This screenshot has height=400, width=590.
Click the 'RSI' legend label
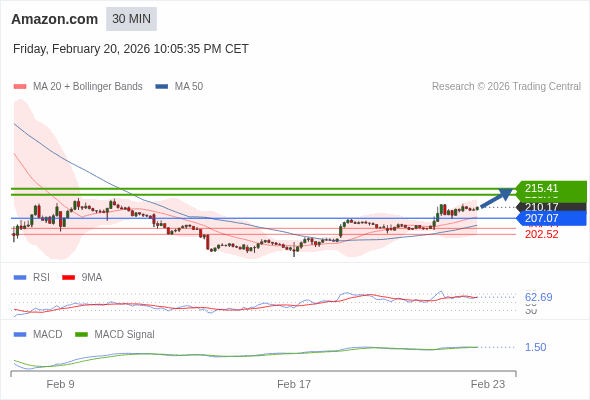(41, 278)
